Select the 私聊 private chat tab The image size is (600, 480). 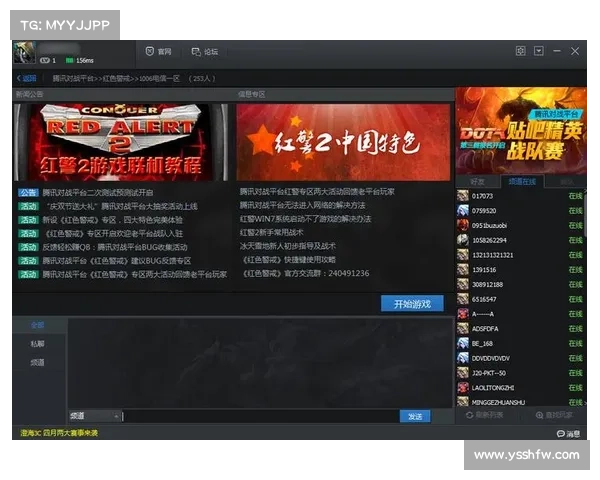click(38, 344)
